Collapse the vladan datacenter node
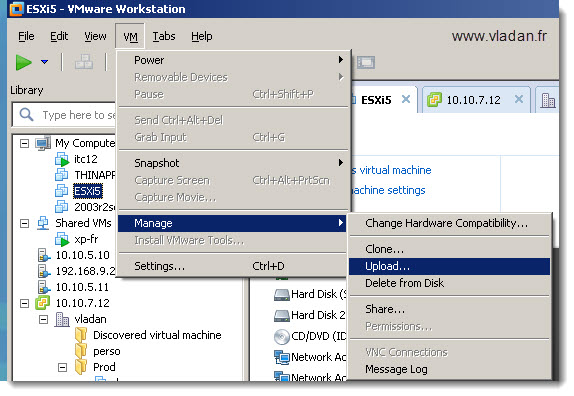This screenshot has width=574, height=396. coord(43,319)
